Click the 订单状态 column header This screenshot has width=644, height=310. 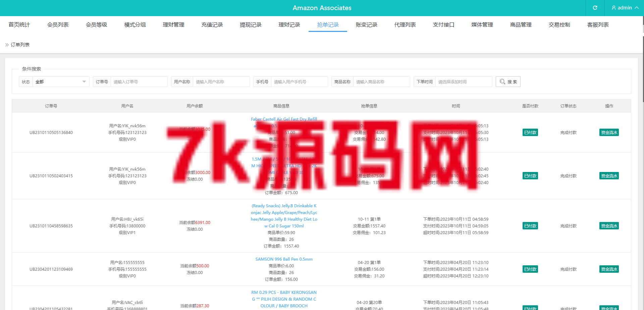click(568, 106)
